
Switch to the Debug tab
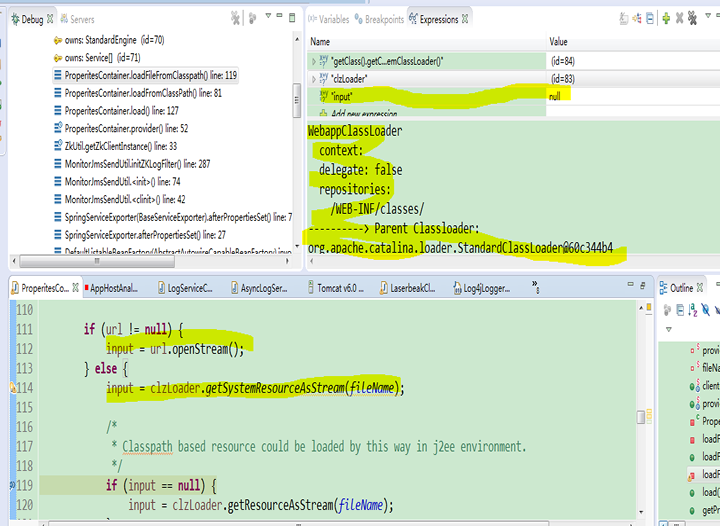point(32,19)
